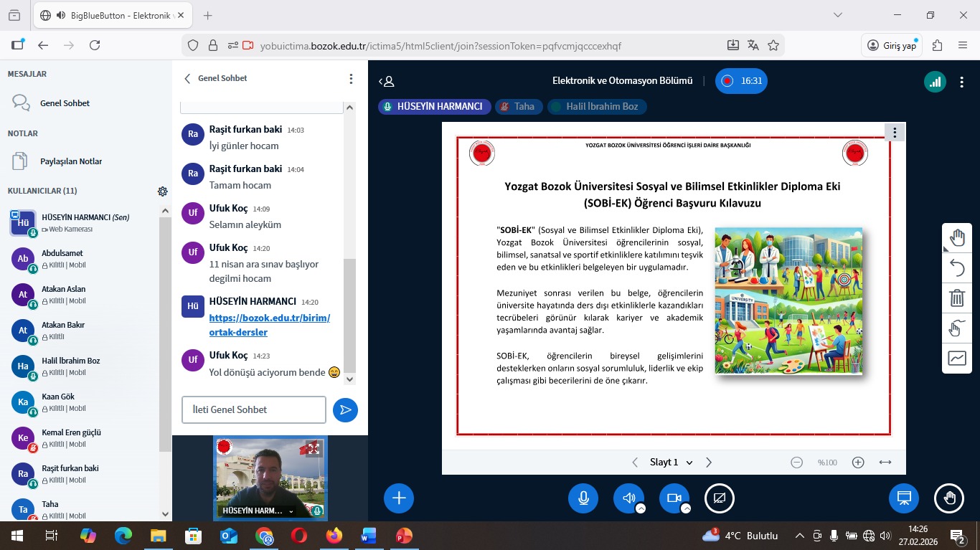Send chat message with arrow button

tap(345, 409)
